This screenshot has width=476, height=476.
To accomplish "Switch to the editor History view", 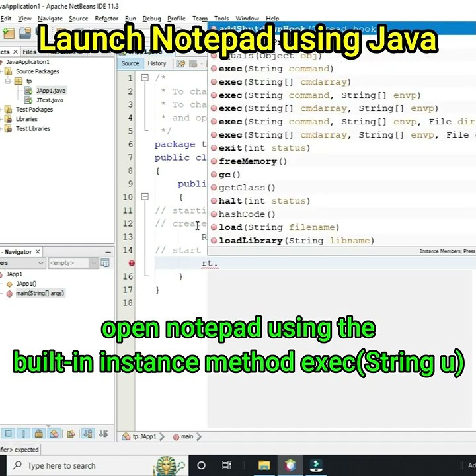I will (x=157, y=63).
